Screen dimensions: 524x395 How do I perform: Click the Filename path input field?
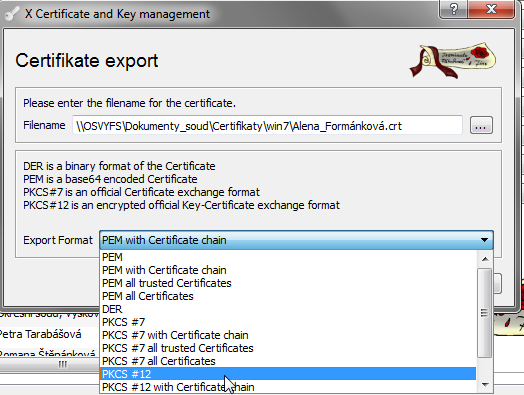tap(267, 126)
